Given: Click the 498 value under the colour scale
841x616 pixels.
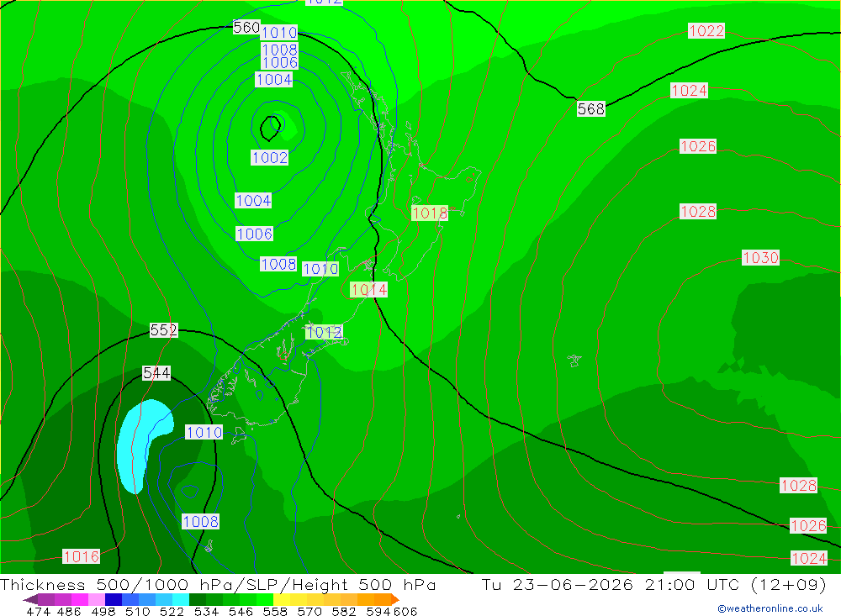Looking at the screenshot, I should coord(103,611).
